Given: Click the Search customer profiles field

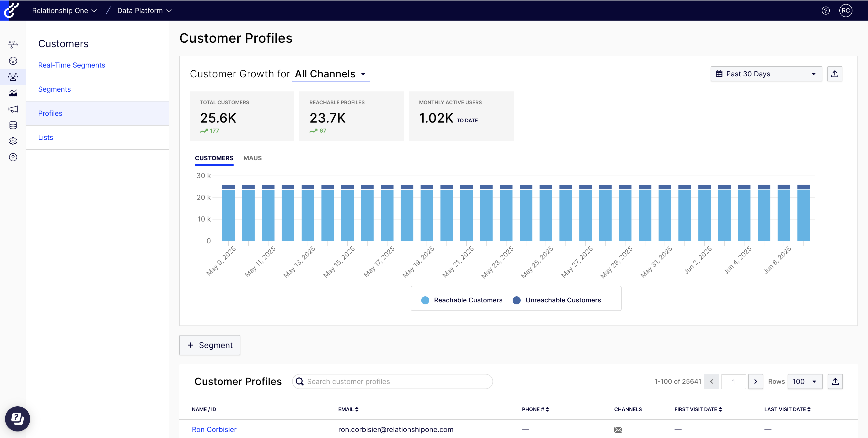Looking at the screenshot, I should point(392,381).
